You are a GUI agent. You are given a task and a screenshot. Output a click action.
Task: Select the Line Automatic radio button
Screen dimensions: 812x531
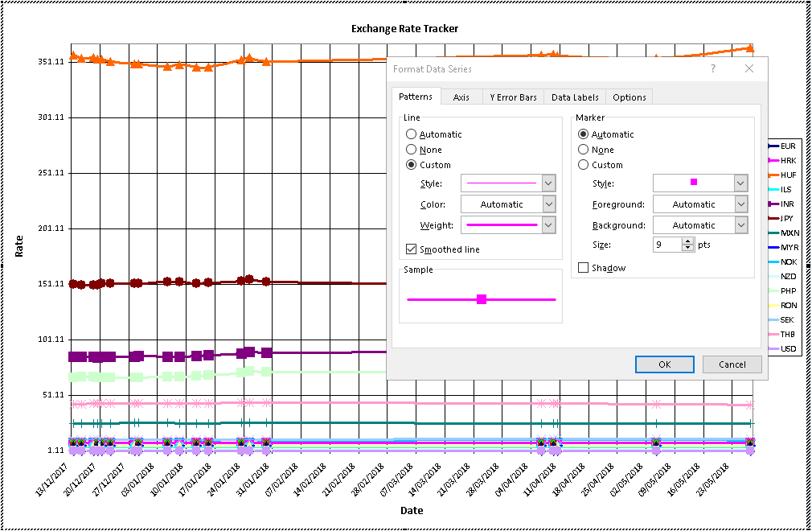point(412,134)
